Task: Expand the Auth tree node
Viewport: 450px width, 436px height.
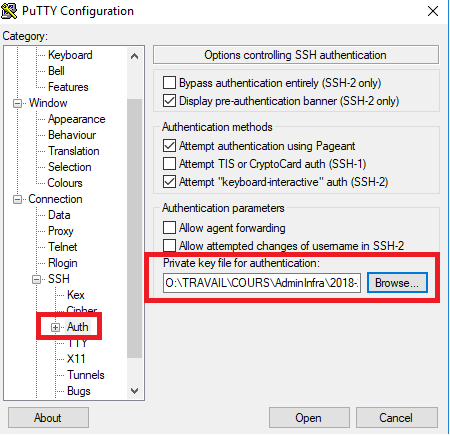Action: [55, 327]
